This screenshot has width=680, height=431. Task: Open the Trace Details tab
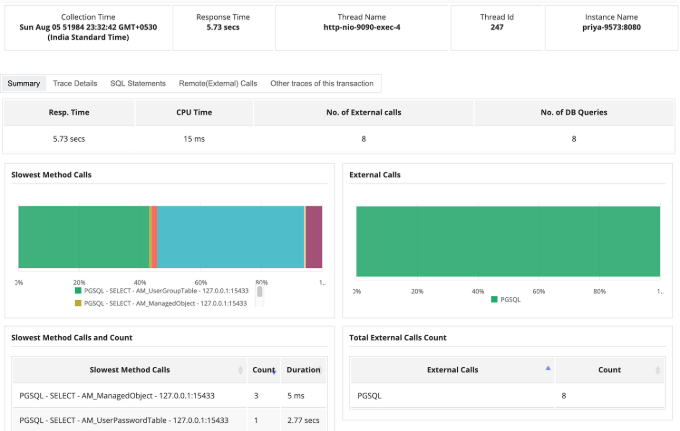[75, 83]
